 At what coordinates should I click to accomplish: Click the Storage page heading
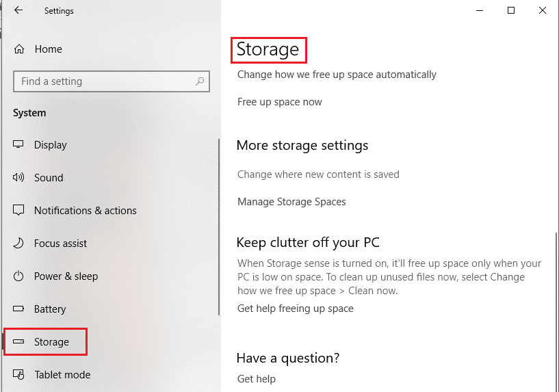[268, 49]
